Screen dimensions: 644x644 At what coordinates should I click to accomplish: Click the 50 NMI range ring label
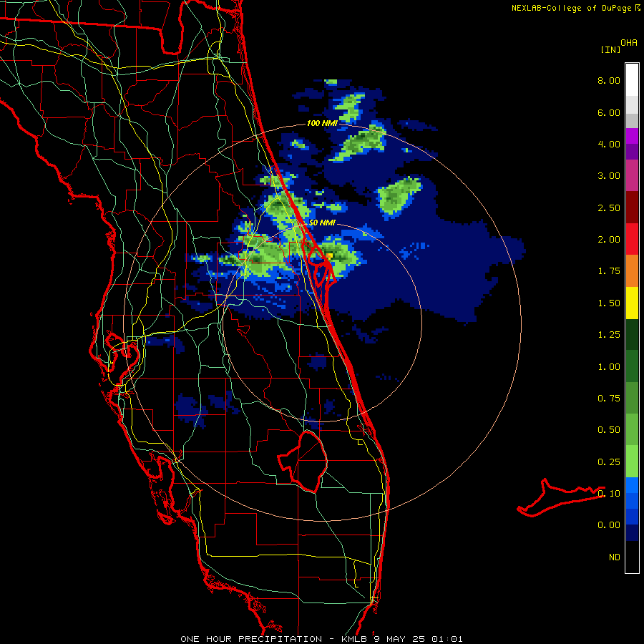pyautogui.click(x=322, y=223)
